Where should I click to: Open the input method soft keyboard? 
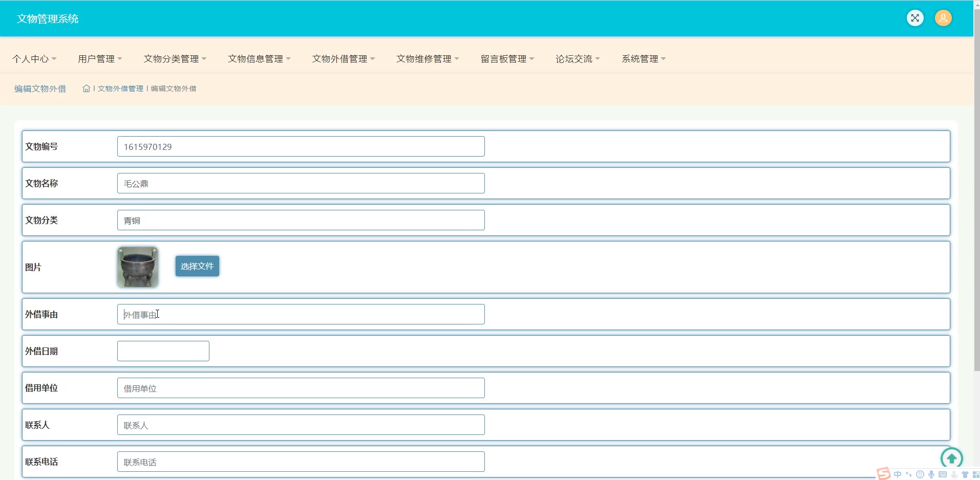coord(943,474)
